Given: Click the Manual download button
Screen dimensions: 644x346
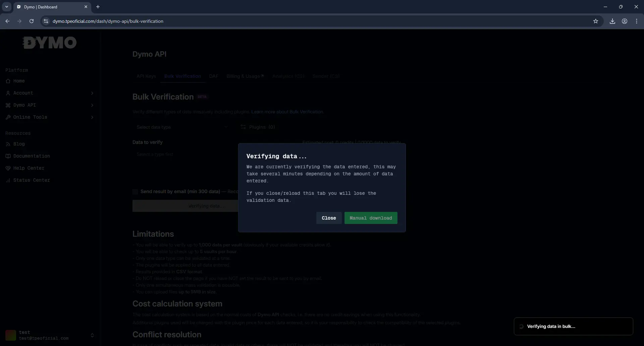Looking at the screenshot, I should 371,218.
